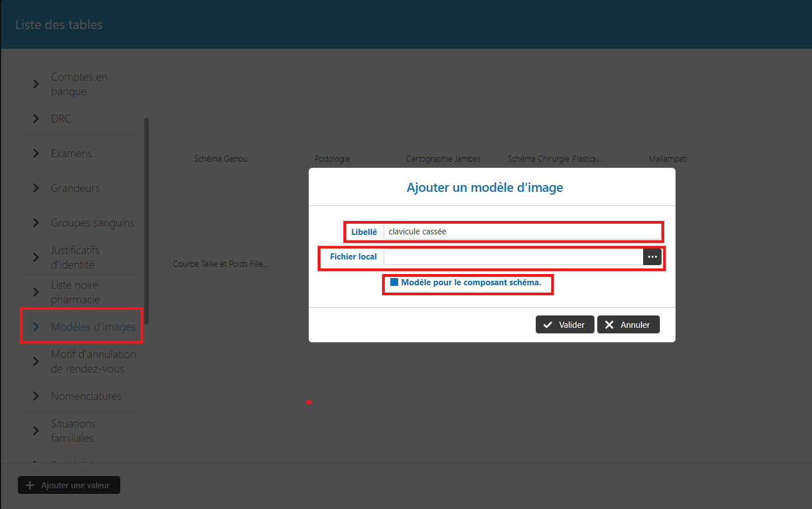Screen dimensions: 812x509
Task: Confirm with the Valider button
Action: [565, 325]
